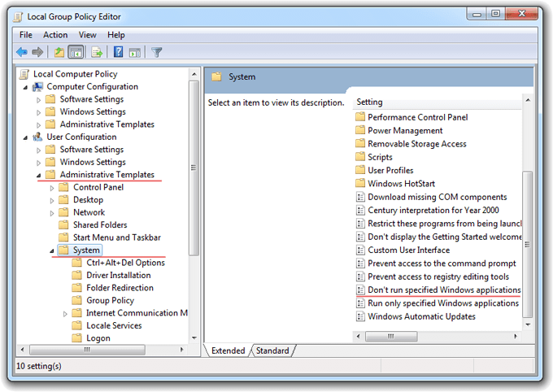Screen dimensions: 553x392
Task: Click the settings list horizontal scrollbar thumb
Action: [x=391, y=336]
